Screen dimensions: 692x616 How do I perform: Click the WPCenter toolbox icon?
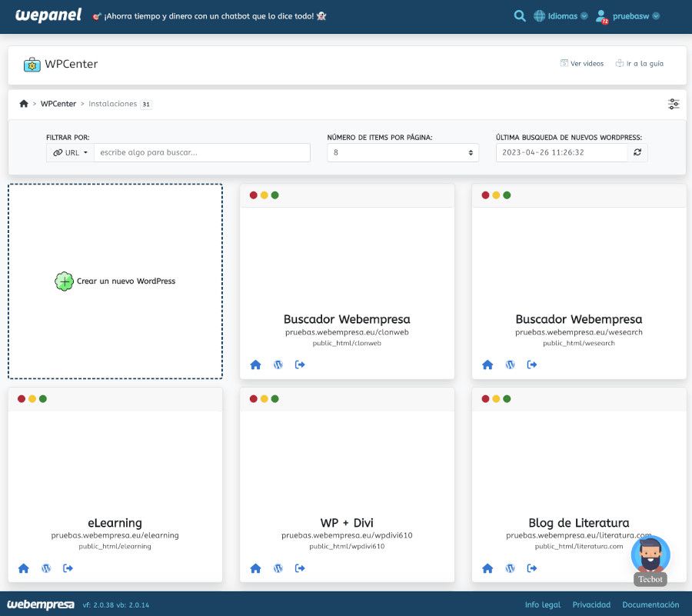click(32, 65)
